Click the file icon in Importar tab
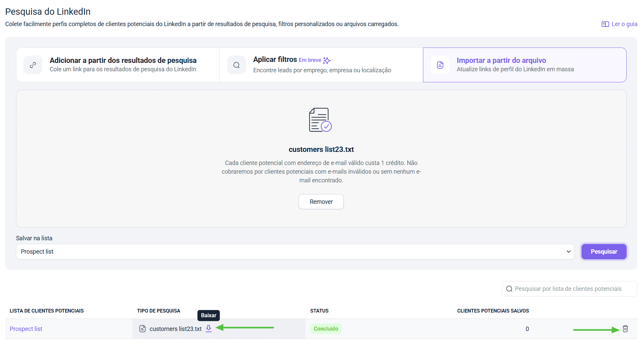The image size is (644, 344). tap(440, 65)
